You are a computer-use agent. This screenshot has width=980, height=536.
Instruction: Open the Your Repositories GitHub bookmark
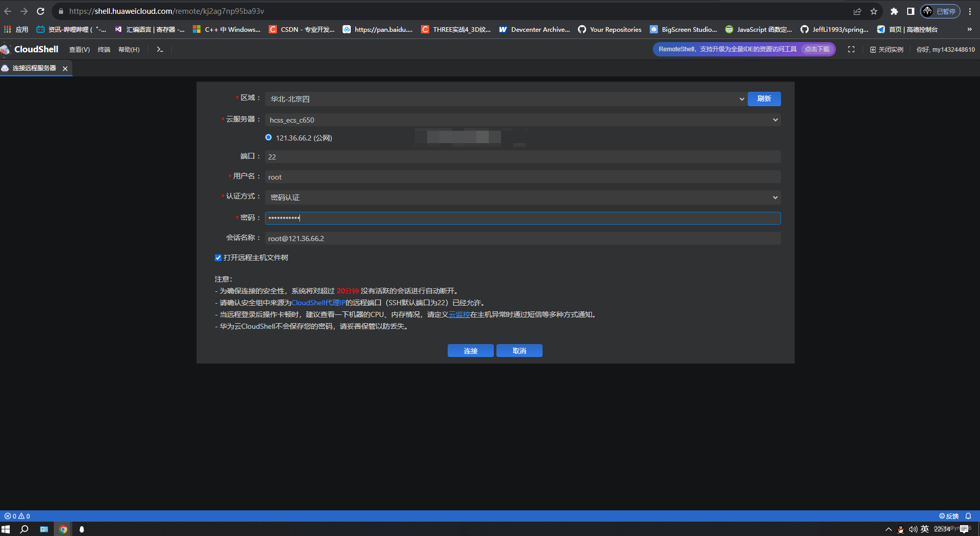coord(610,29)
